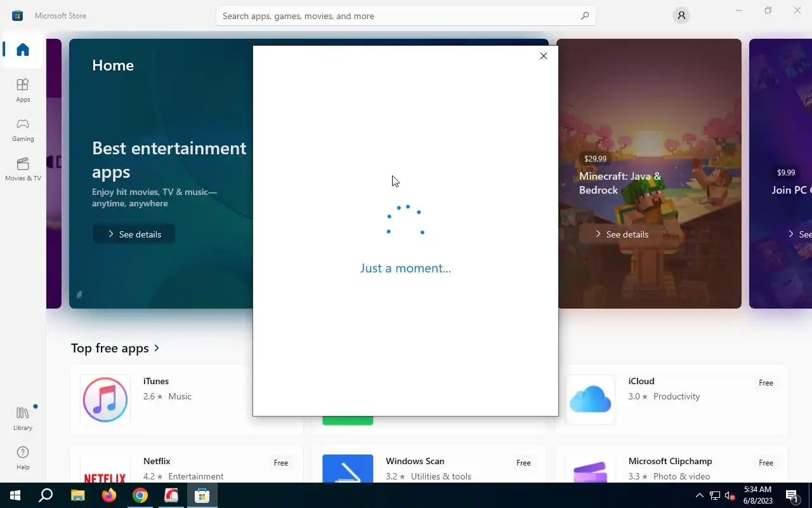Open Help in the sidebar

[x=23, y=458]
